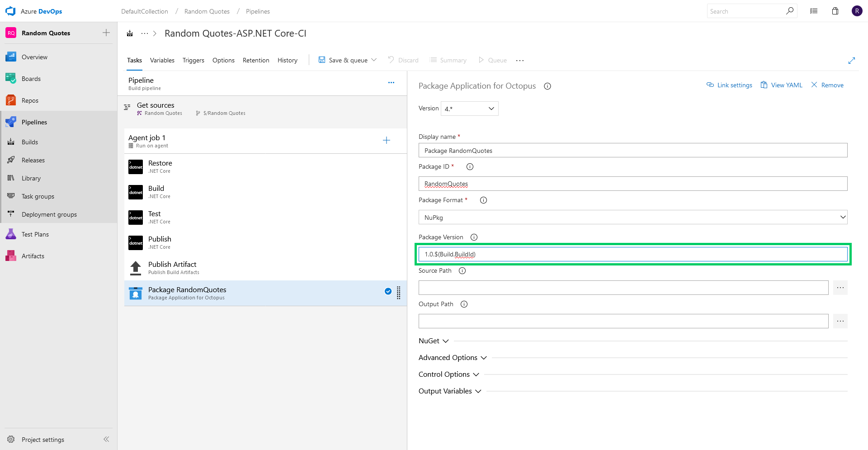Switch to the Variables tab

pos(162,60)
